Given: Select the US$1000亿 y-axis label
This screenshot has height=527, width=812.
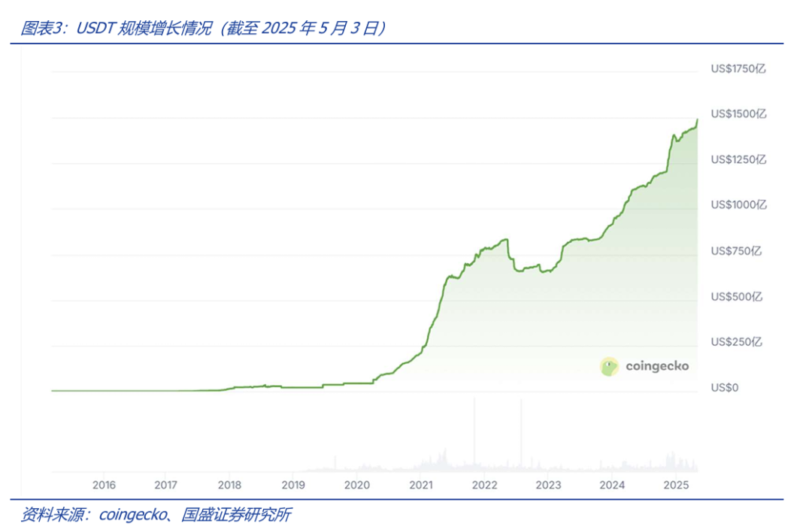Looking at the screenshot, I should [x=738, y=205].
